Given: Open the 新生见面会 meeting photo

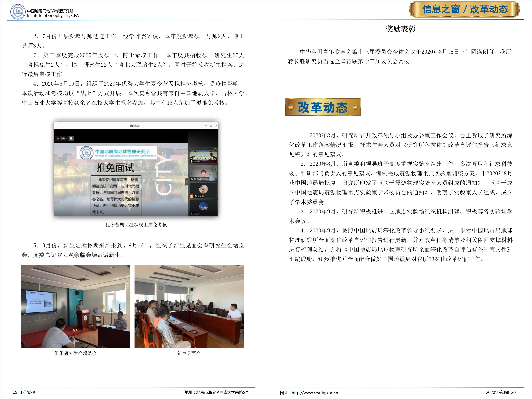Looking at the screenshot, I should (189, 306).
